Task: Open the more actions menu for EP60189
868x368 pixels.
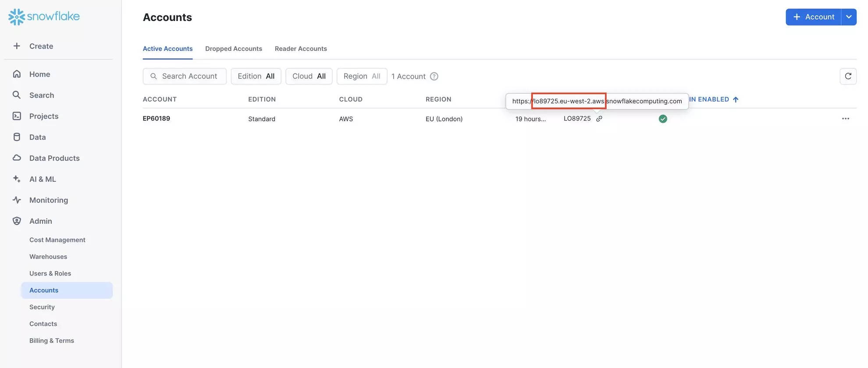Action: (846, 119)
